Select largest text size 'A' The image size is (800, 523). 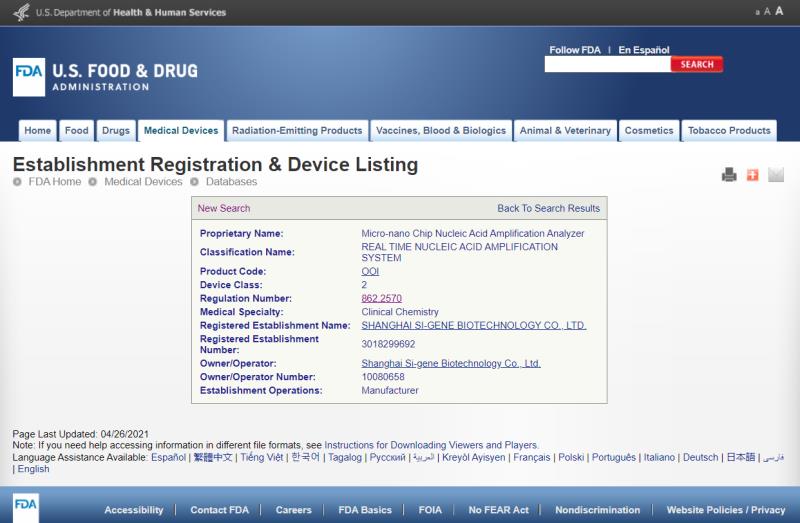pyautogui.click(x=779, y=11)
